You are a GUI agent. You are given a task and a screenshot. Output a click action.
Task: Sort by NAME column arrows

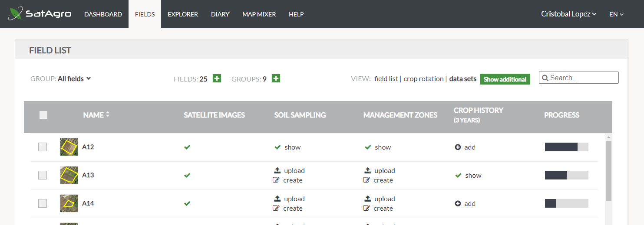pyautogui.click(x=108, y=114)
